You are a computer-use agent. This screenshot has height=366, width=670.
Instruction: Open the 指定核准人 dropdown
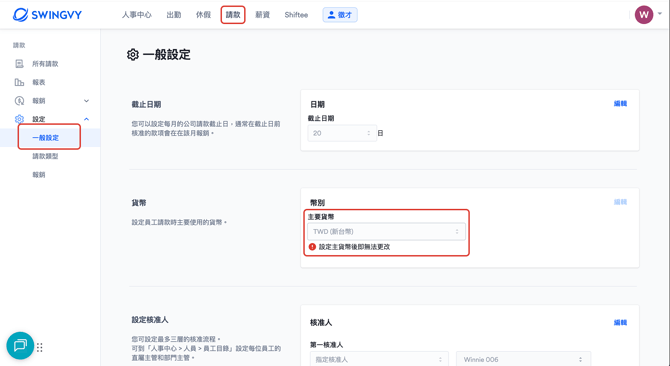pos(379,360)
